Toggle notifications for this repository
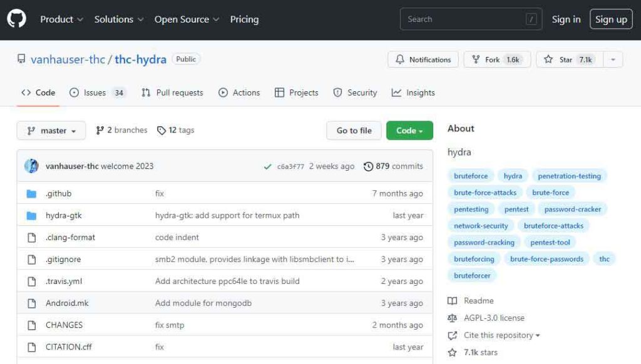Image resolution: width=641 pixels, height=364 pixels. [x=423, y=60]
